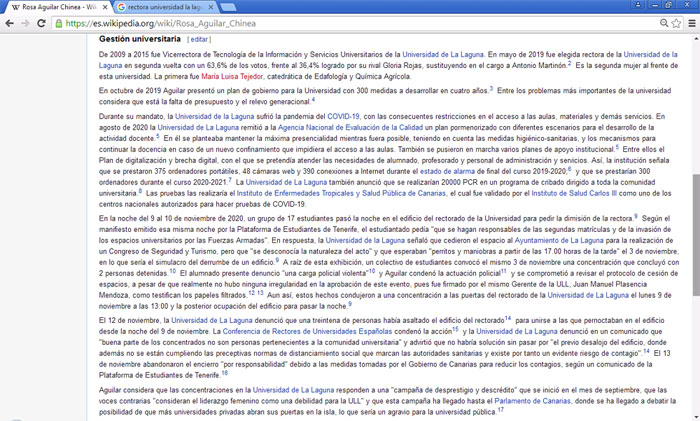Open Parlamento de Canarias link
Viewport: 700px width, 421px height.
(x=532, y=401)
